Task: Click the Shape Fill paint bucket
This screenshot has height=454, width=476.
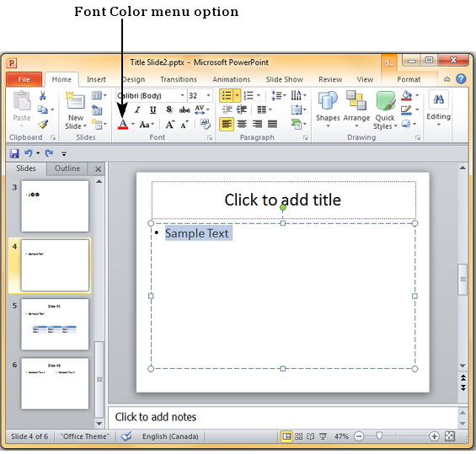Action: (x=406, y=95)
